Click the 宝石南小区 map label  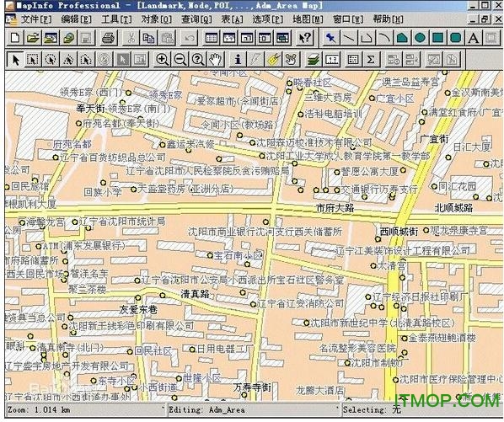point(239,255)
